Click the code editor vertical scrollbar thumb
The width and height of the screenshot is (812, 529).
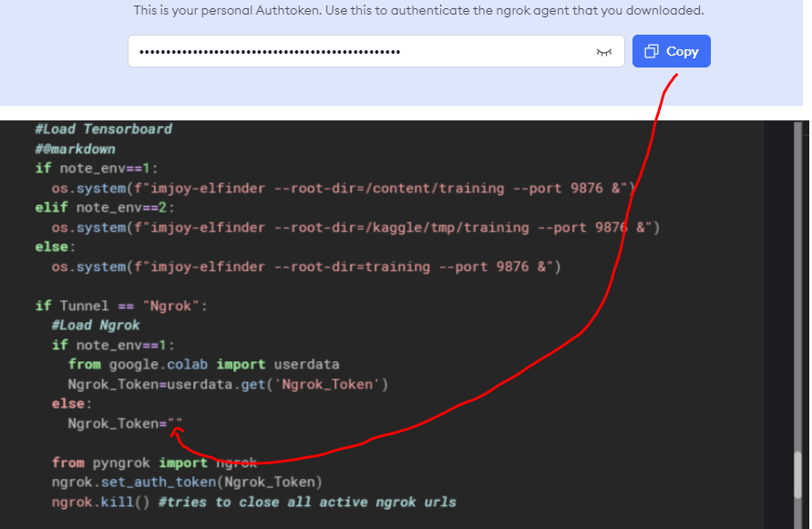799,474
